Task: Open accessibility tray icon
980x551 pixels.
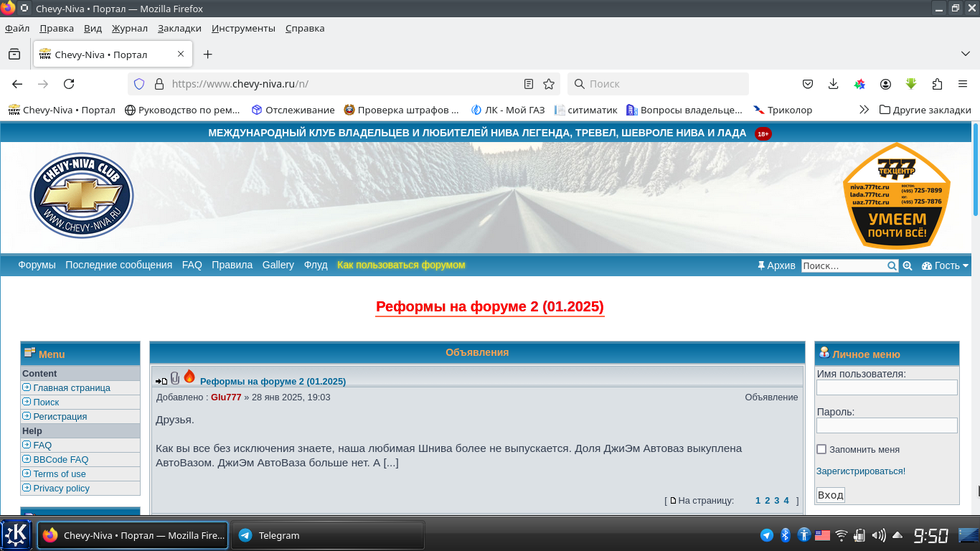Action: (804, 535)
